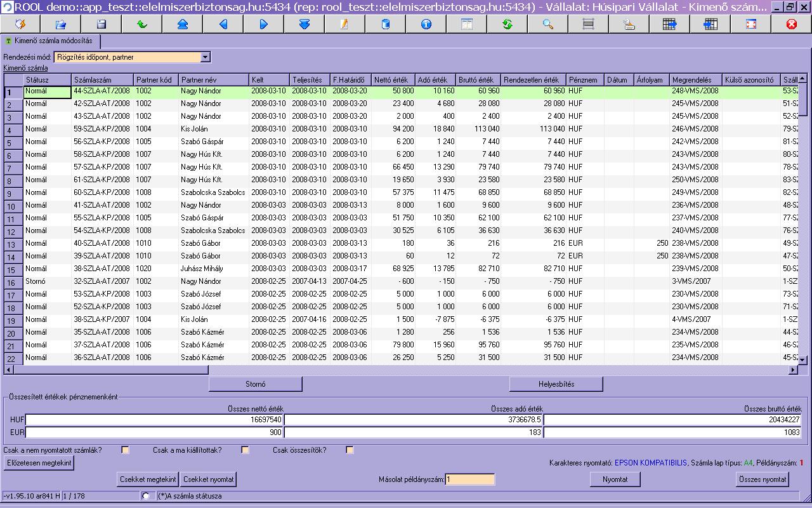Viewport: 812px width, 508px height.
Task: Jump to last record with double-down arrow
Action: (304, 24)
